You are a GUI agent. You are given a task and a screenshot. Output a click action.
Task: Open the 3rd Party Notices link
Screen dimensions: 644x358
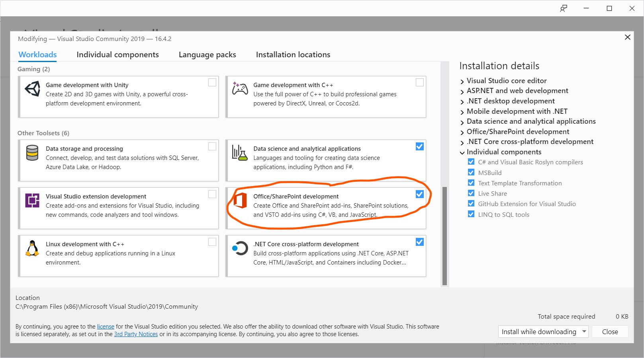pos(136,334)
